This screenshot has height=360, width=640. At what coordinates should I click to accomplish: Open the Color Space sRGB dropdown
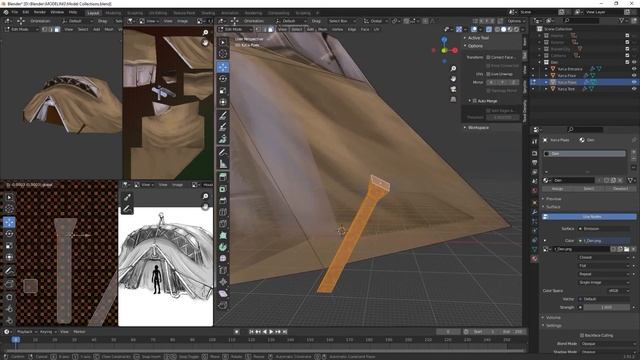pyautogui.click(x=619, y=291)
